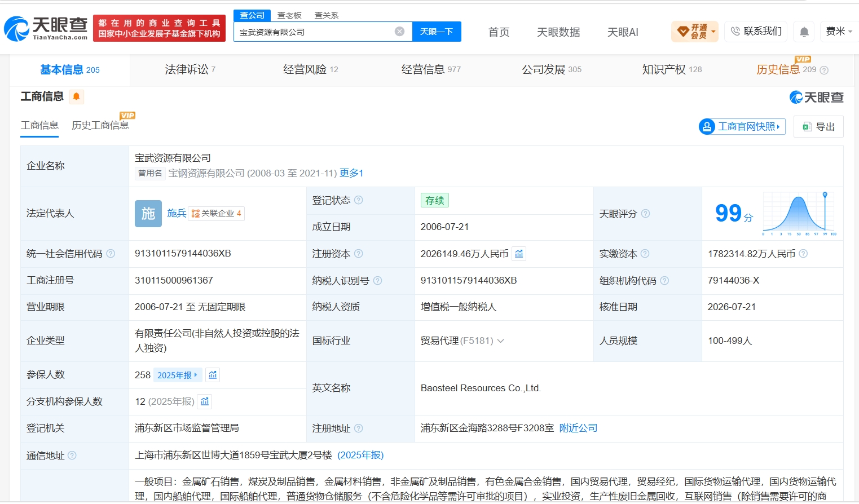This screenshot has width=859, height=504.
Task: Clear the search box with the X icon
Action: pyautogui.click(x=399, y=32)
